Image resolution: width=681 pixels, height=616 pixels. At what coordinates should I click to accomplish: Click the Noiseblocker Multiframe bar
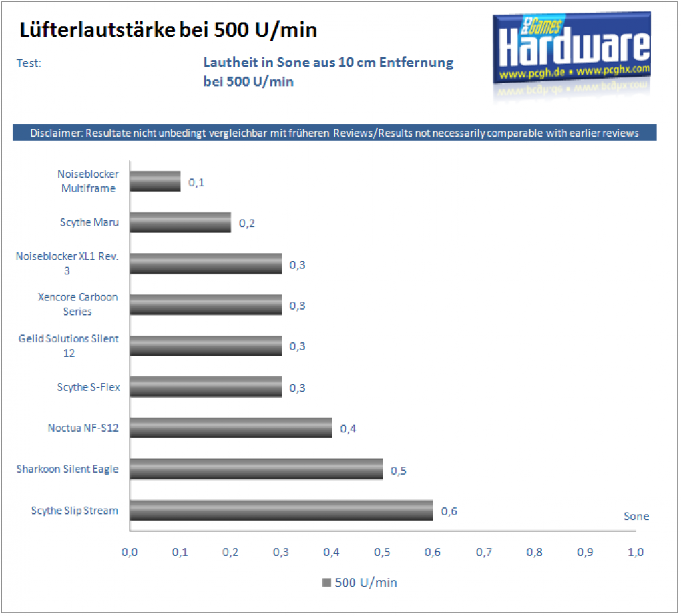(156, 182)
